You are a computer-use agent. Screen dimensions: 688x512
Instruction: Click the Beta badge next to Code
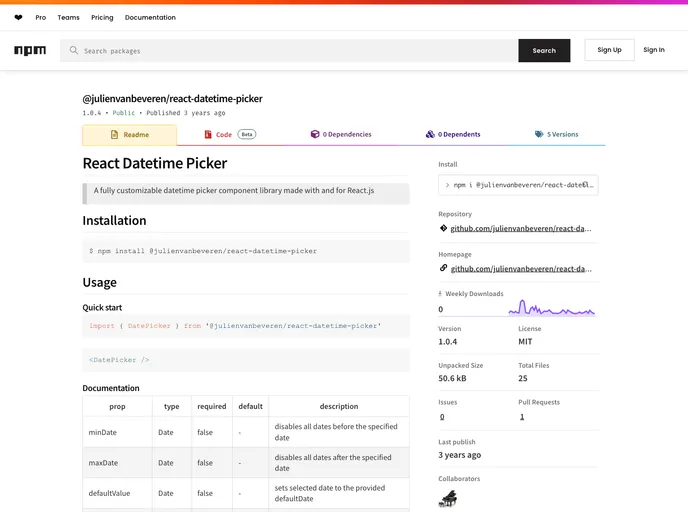tap(247, 134)
